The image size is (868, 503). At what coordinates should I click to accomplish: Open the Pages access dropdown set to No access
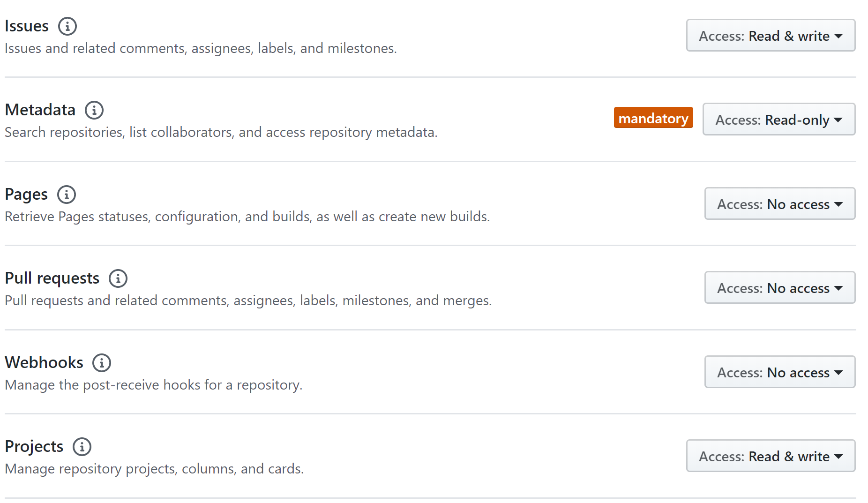click(779, 204)
